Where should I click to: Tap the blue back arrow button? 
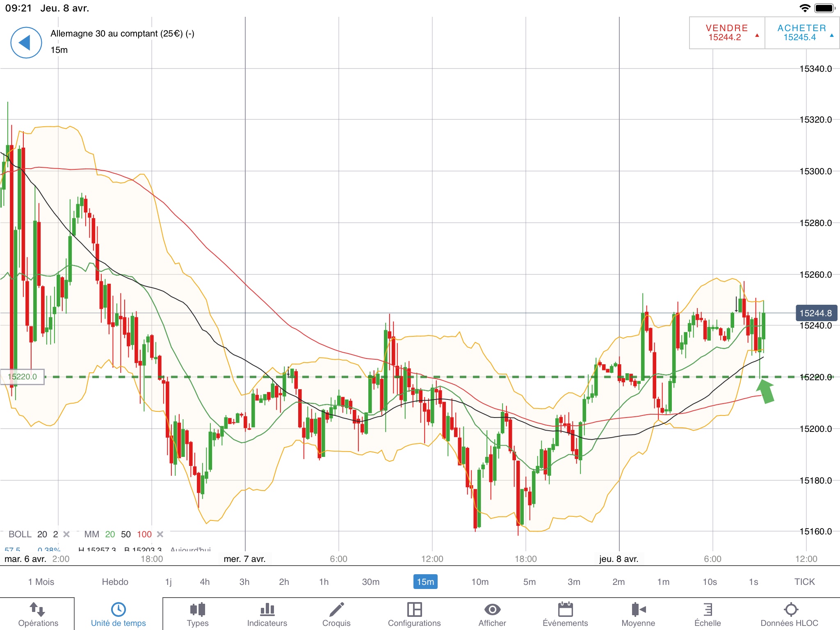pyautogui.click(x=26, y=43)
